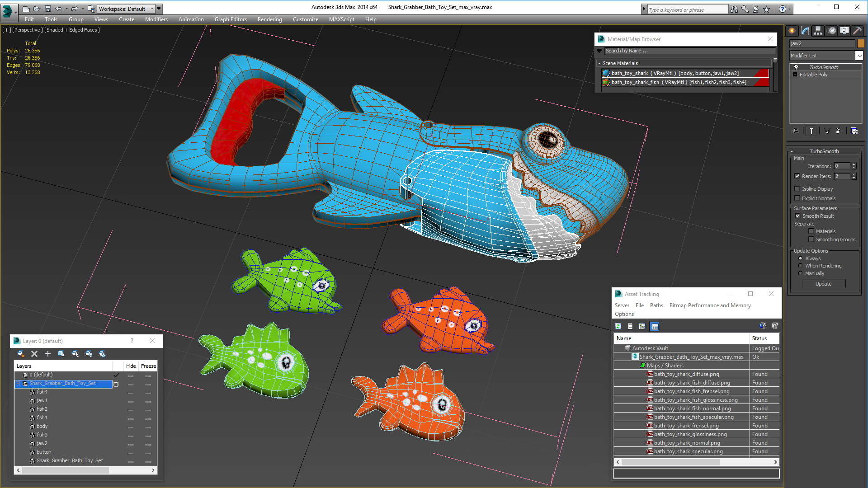This screenshot has width=868, height=488.
Task: Click the binoculars search icon
Action: (734, 9)
